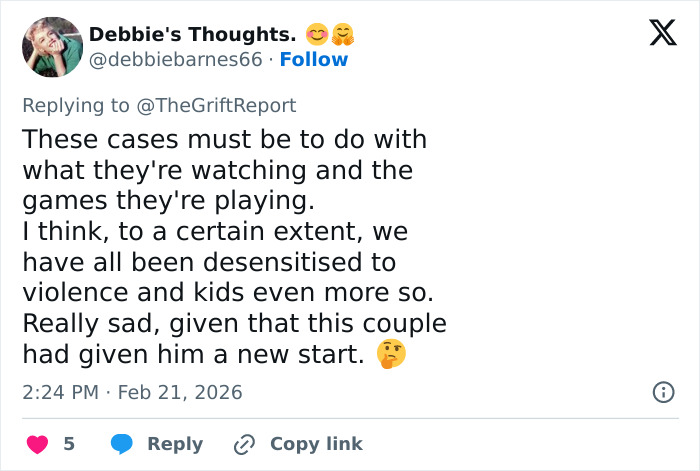Like the tweet with the heart icon
The height and width of the screenshot is (471, 700).
36,444
